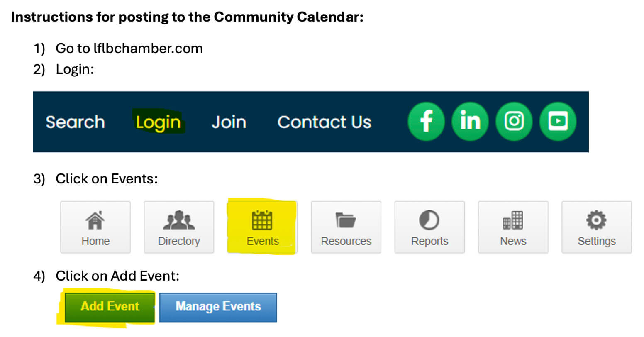Open the Contact Us menu item
644x337 pixels.
(324, 122)
